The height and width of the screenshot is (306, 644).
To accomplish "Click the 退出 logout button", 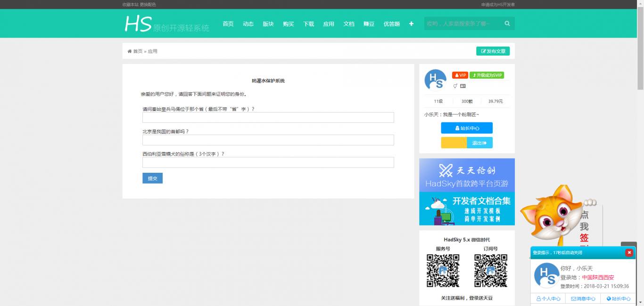I will (x=479, y=143).
